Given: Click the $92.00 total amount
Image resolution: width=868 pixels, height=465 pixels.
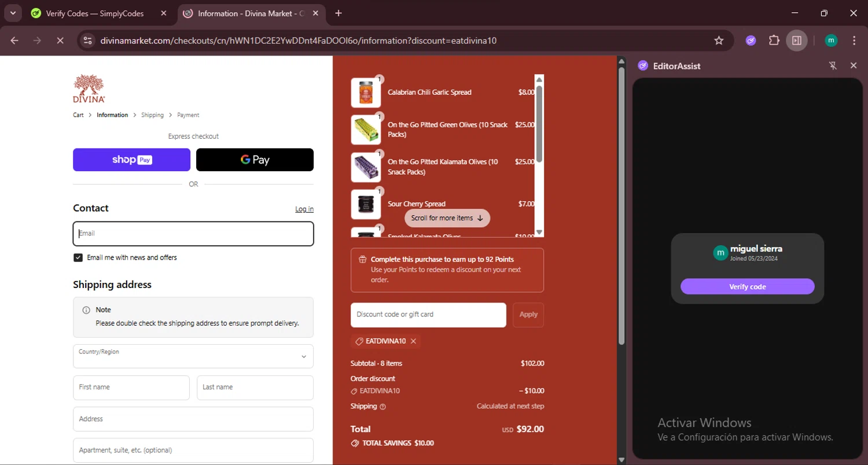Looking at the screenshot, I should [530, 429].
